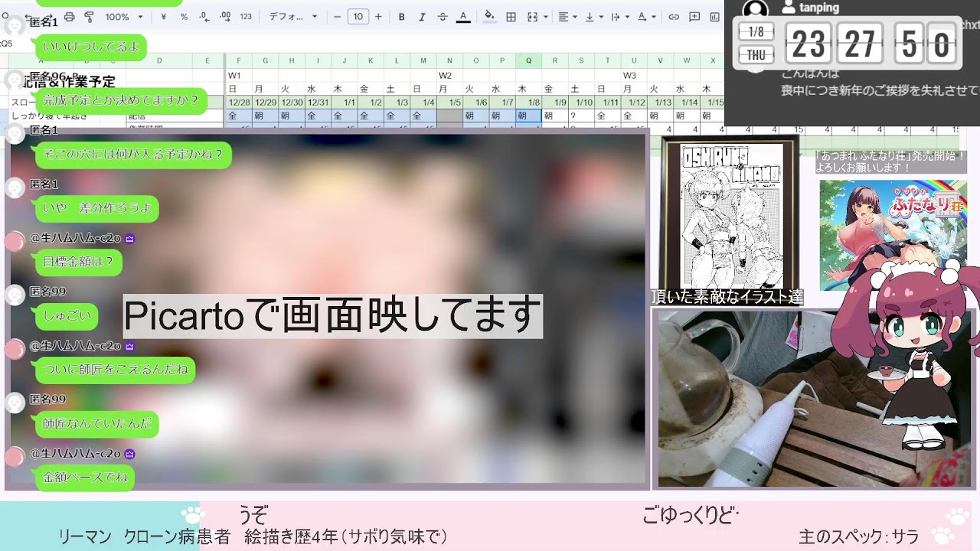The height and width of the screenshot is (551, 980).
Task: Click the Insert chart icon
Action: click(715, 17)
